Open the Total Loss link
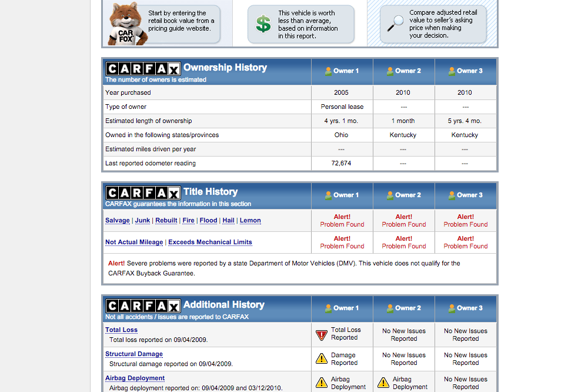This screenshot has height=392, width=588. click(x=121, y=330)
